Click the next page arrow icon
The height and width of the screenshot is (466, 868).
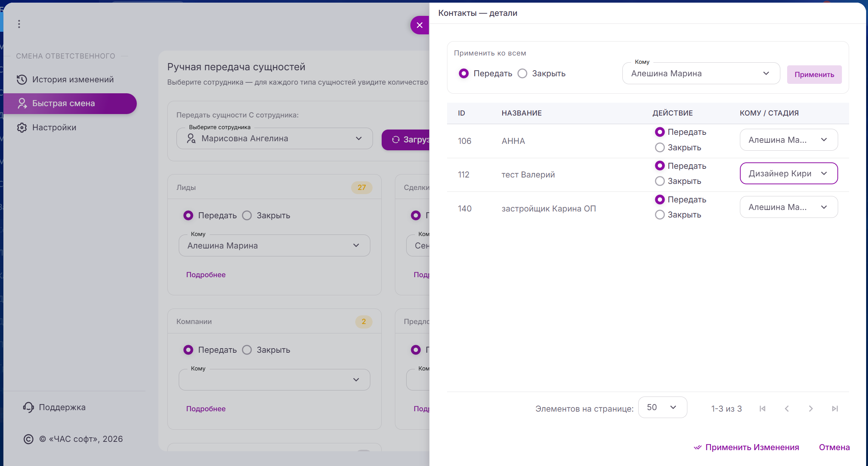(811, 409)
